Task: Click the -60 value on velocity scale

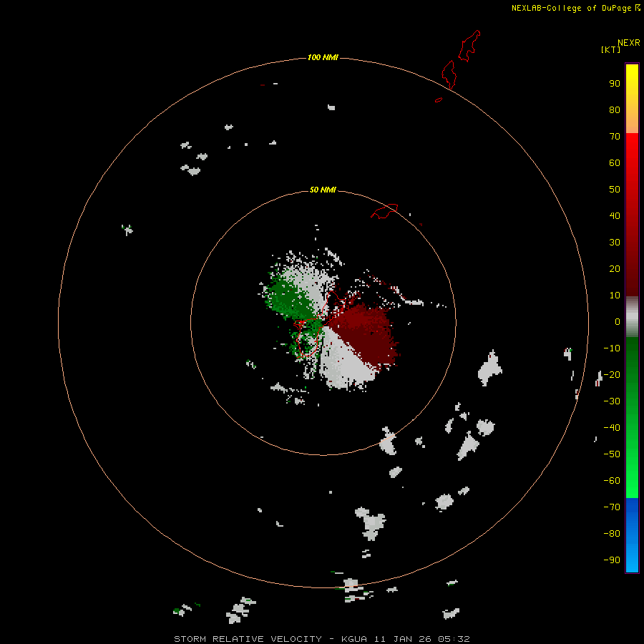Action: coord(612,481)
